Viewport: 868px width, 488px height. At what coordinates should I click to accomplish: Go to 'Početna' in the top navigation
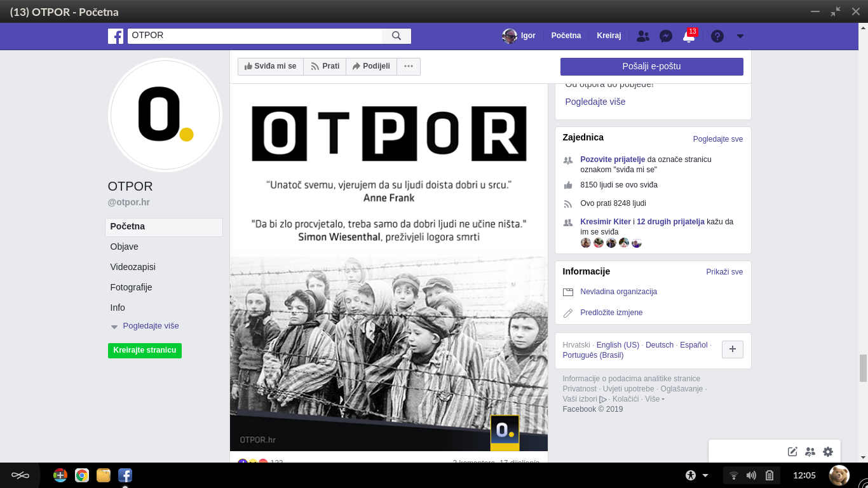click(566, 36)
